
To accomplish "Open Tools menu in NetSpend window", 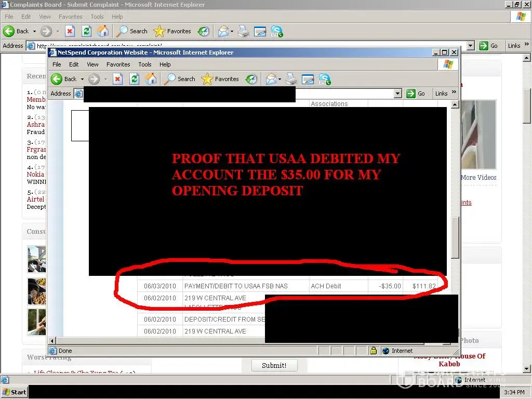I will point(144,64).
